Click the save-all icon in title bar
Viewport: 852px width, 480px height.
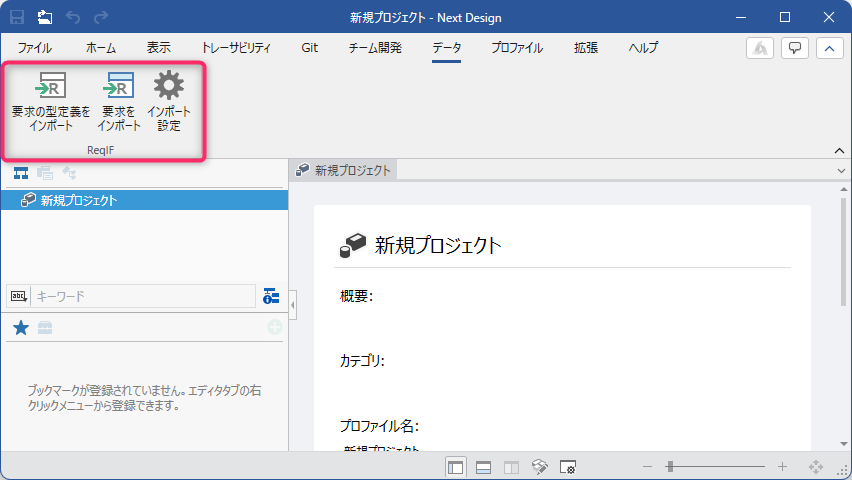(45, 17)
